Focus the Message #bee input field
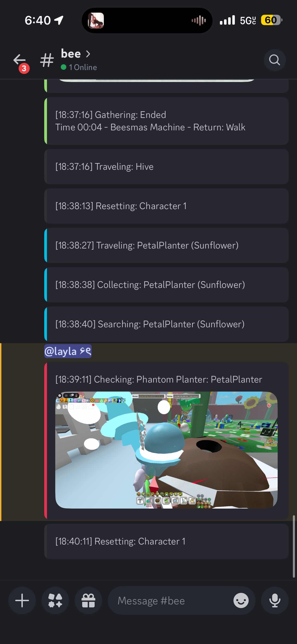 pos(170,600)
